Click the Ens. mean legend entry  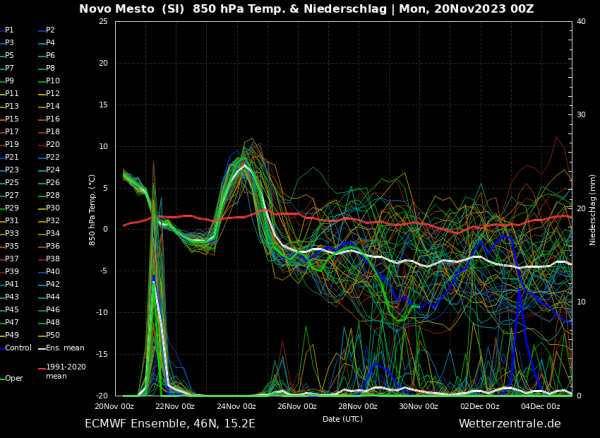pyautogui.click(x=61, y=348)
